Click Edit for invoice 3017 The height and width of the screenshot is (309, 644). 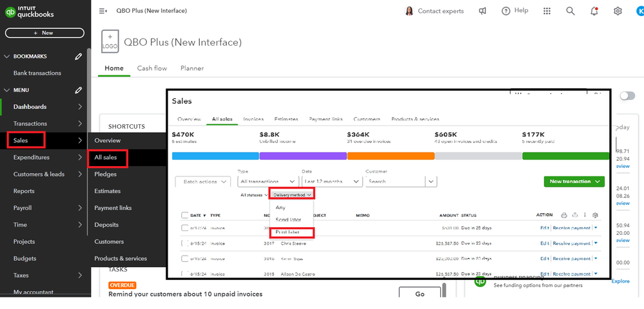point(545,243)
